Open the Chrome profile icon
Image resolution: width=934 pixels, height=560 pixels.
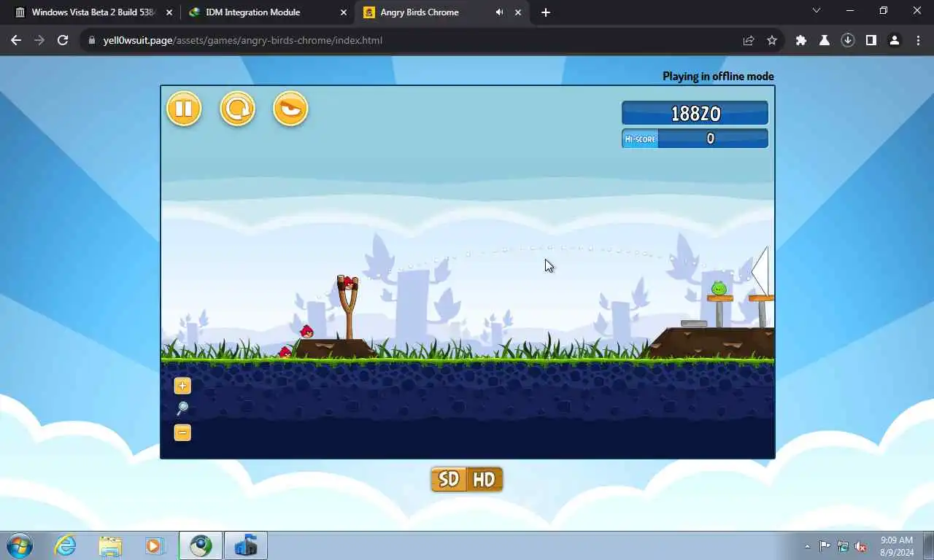(895, 40)
